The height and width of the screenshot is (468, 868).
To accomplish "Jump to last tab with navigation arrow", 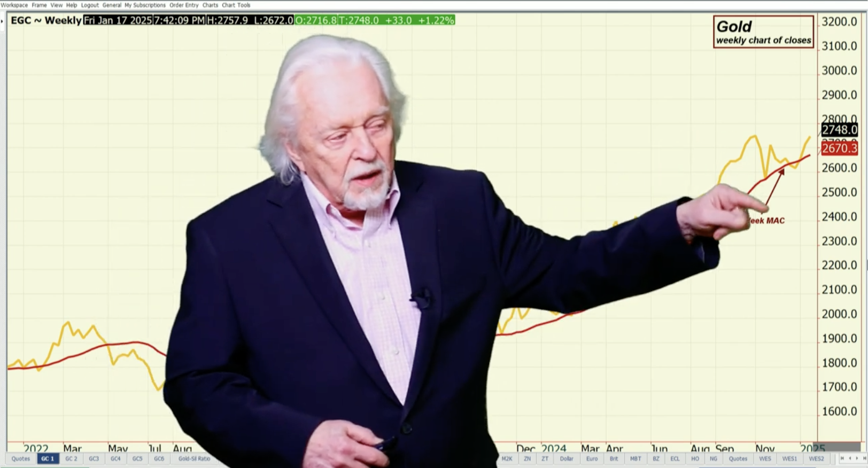I will click(x=864, y=458).
